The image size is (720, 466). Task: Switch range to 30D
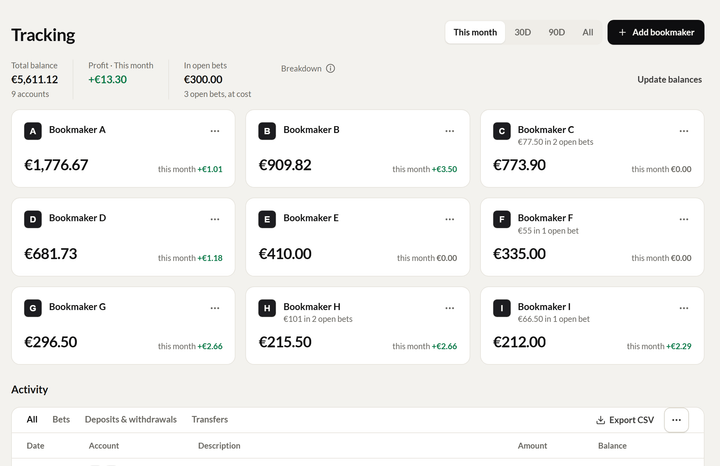(x=523, y=32)
